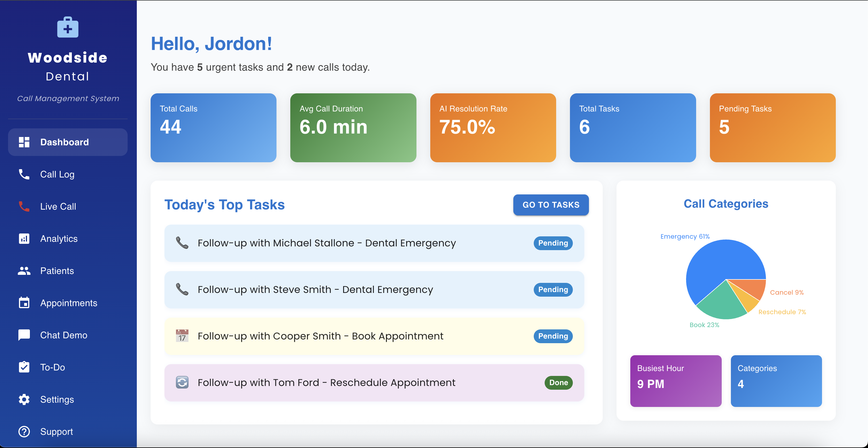
Task: Open the Analytics chart icon
Action: pos(24,239)
